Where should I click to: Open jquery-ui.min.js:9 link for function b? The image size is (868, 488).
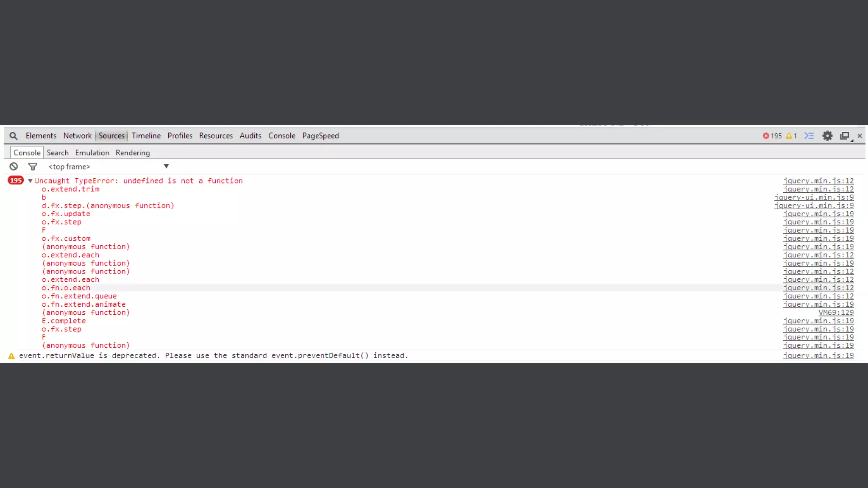(x=814, y=197)
